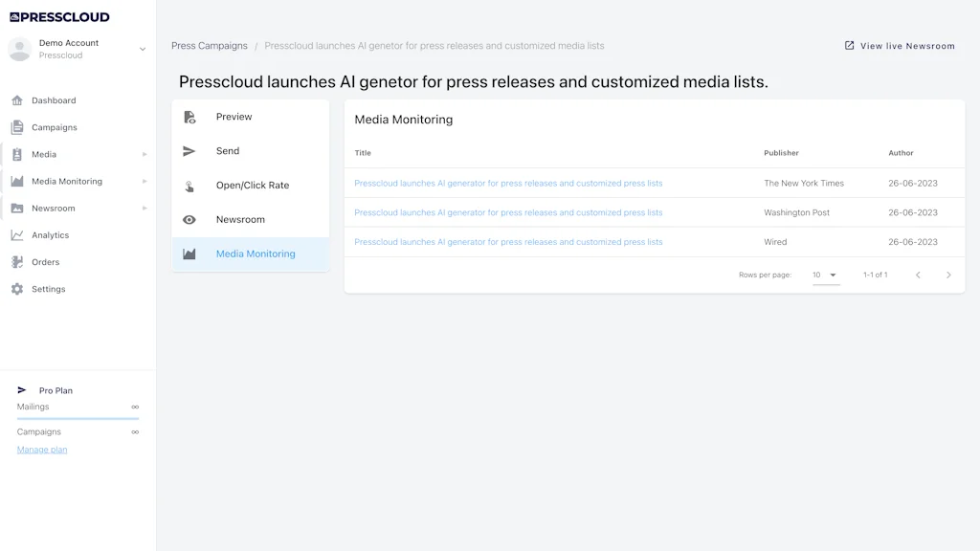The image size is (980, 551).
Task: Click the Send paper-plane icon
Action: pyautogui.click(x=188, y=150)
